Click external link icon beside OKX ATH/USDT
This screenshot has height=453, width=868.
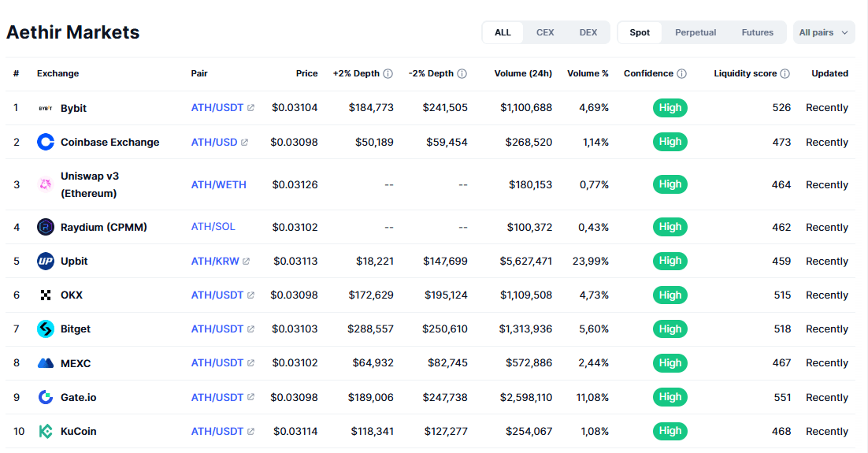click(x=250, y=295)
